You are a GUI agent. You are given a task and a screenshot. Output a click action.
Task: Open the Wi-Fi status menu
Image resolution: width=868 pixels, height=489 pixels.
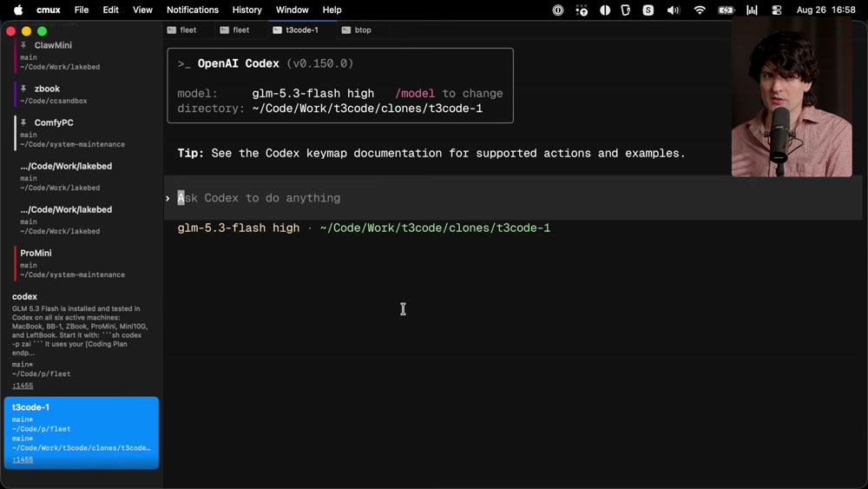700,10
